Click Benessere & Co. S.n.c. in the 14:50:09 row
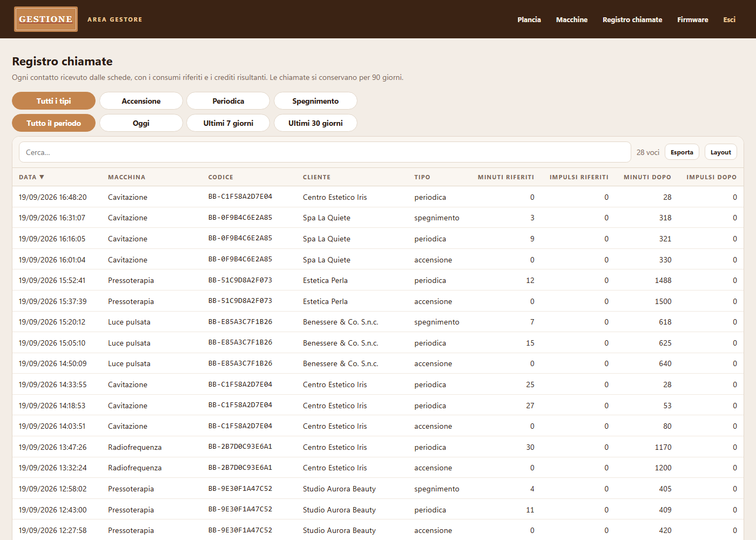This screenshot has width=756, height=540. 341,364
